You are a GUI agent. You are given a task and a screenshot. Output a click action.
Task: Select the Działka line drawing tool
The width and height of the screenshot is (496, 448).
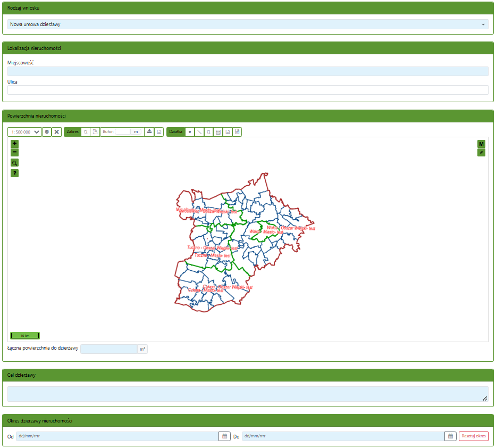199,132
